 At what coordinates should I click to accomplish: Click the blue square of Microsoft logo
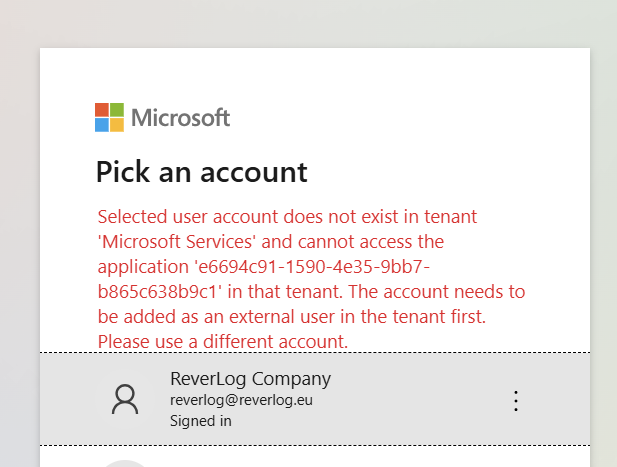(102, 125)
